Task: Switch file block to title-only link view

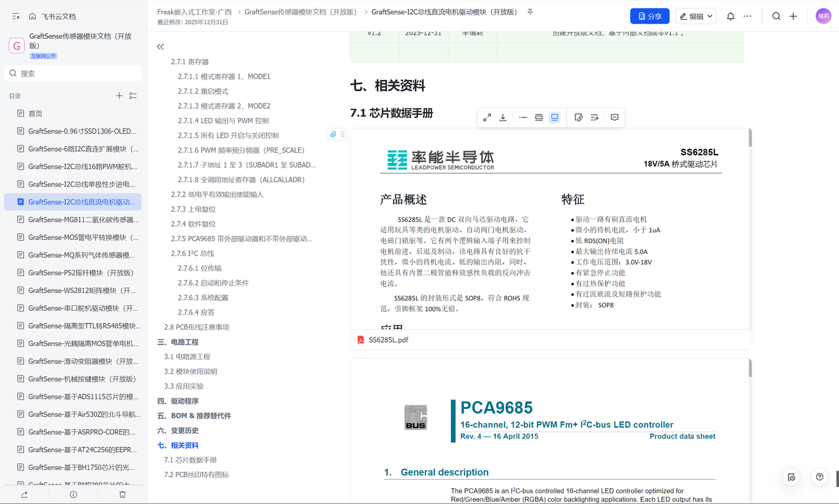Action: click(523, 117)
